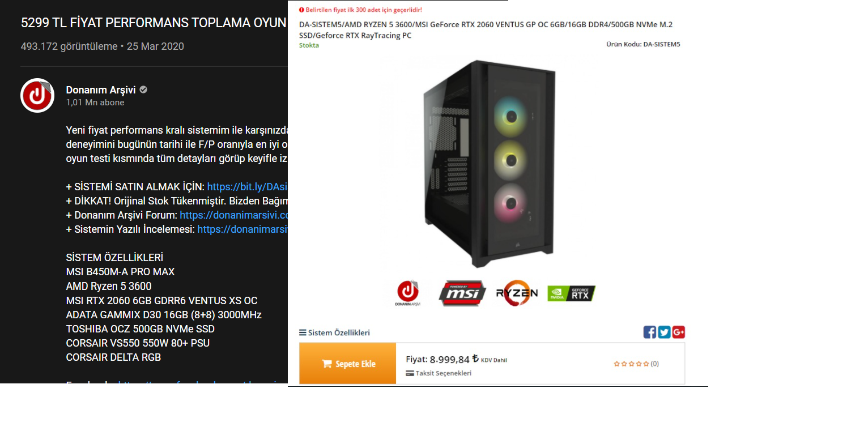This screenshot has width=868, height=444.
Task: Click the MSI brand logo
Action: point(462,293)
